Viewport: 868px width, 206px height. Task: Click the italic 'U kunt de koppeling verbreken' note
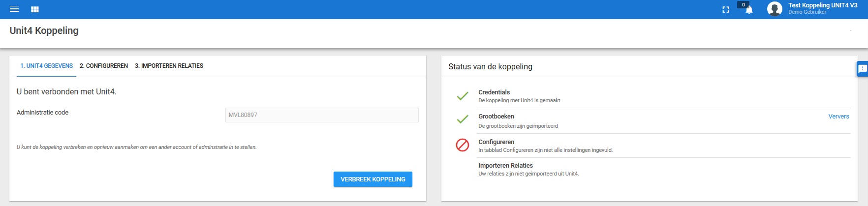tap(136, 147)
